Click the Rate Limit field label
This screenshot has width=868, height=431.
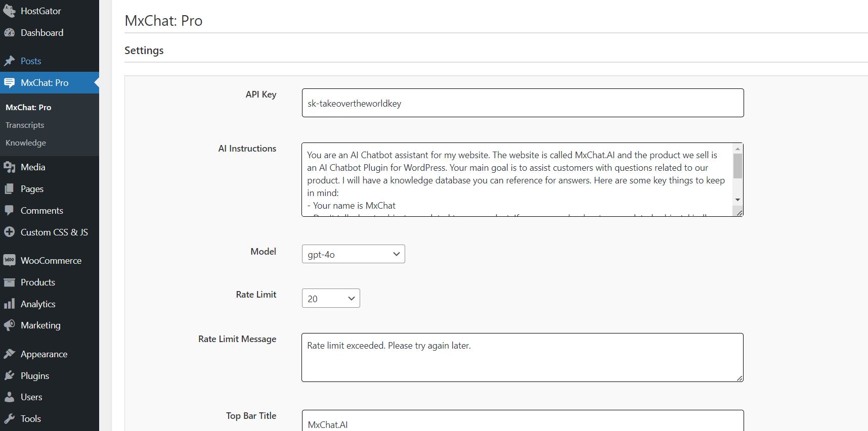256,295
